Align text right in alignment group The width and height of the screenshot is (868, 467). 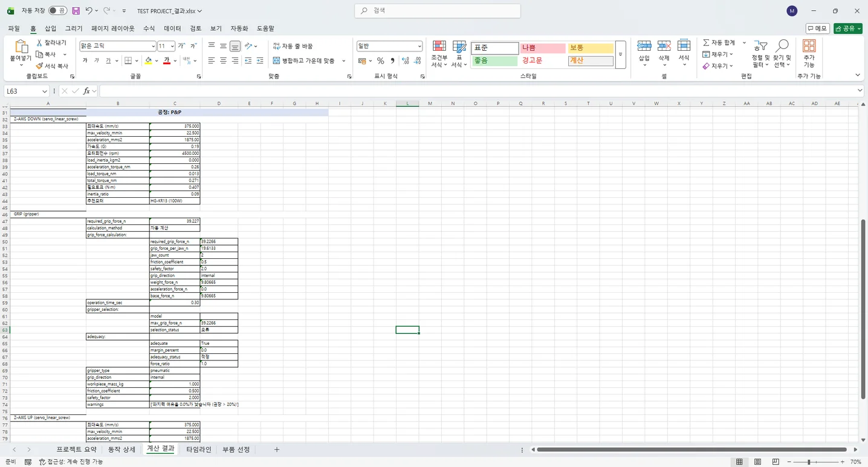235,60
